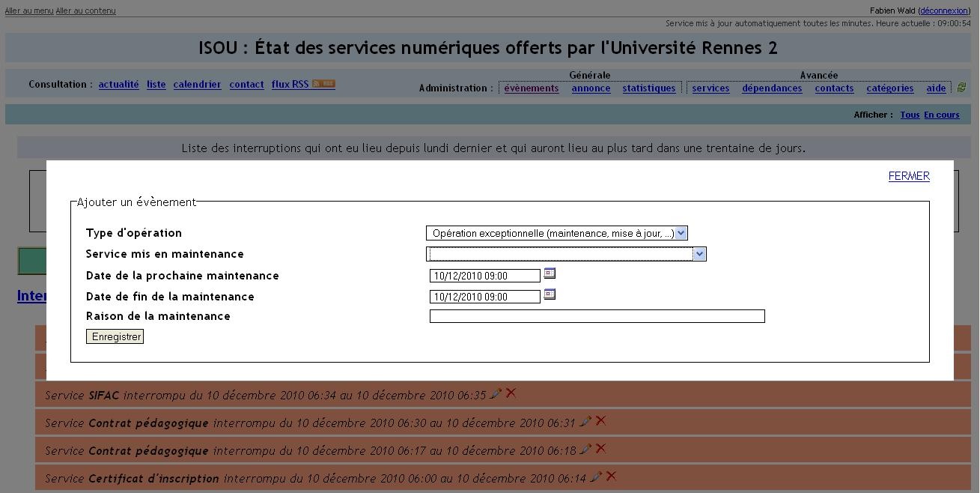Screen dimensions: 980x493
Task: Click the green refresh icon beside aide
Action: tap(961, 88)
